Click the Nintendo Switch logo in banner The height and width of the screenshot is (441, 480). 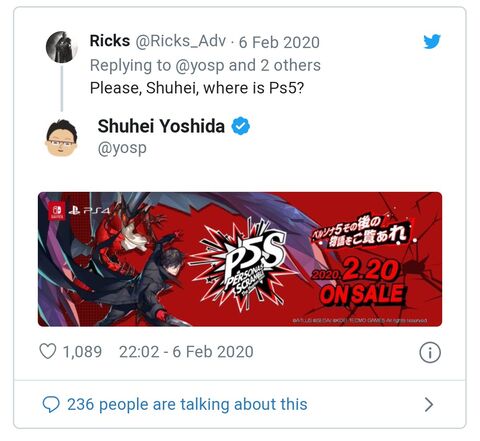(x=57, y=211)
